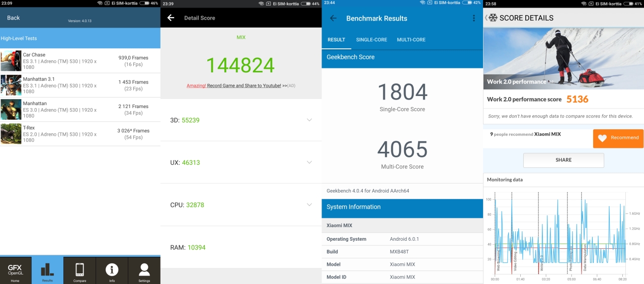This screenshot has height=284, width=644.
Task: Click the Monitoring data chart
Action: (563, 235)
